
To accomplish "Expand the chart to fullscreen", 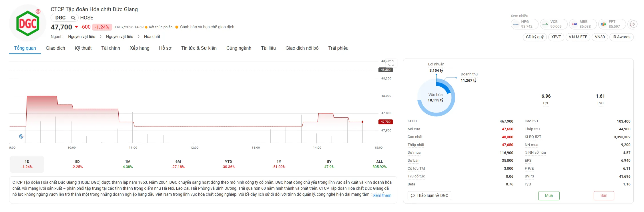I will point(391,63).
